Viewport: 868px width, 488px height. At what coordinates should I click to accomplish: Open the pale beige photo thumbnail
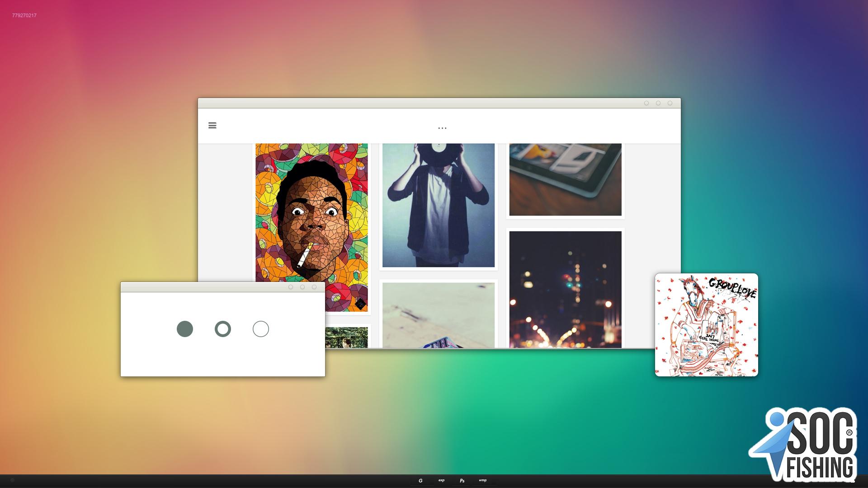coord(439,315)
